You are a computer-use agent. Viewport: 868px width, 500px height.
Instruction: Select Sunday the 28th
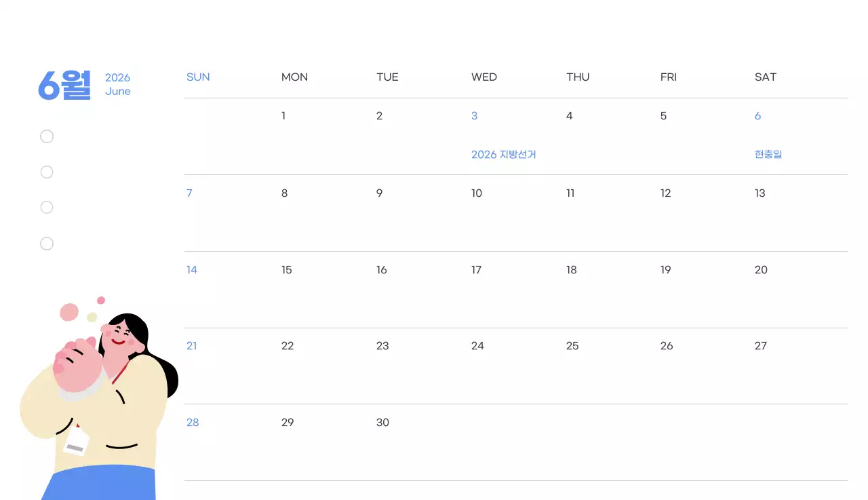[x=193, y=423]
